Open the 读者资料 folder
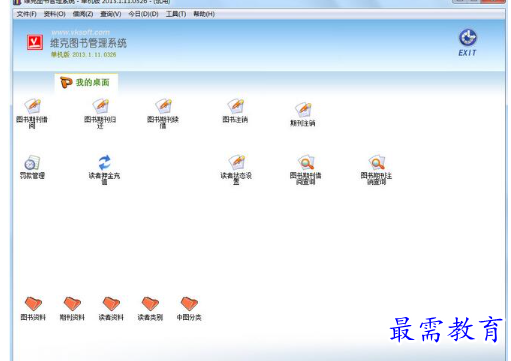This screenshot has height=361, width=511. pos(111,309)
